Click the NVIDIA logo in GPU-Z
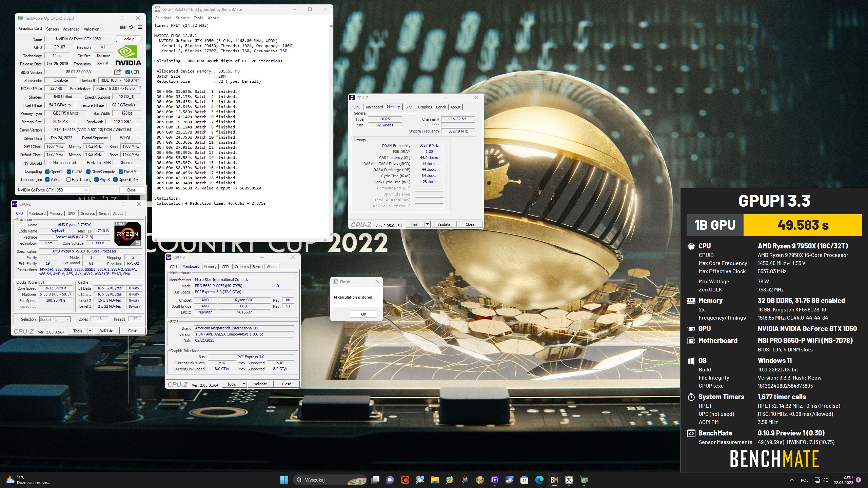This screenshot has width=868, height=488. coord(128,56)
